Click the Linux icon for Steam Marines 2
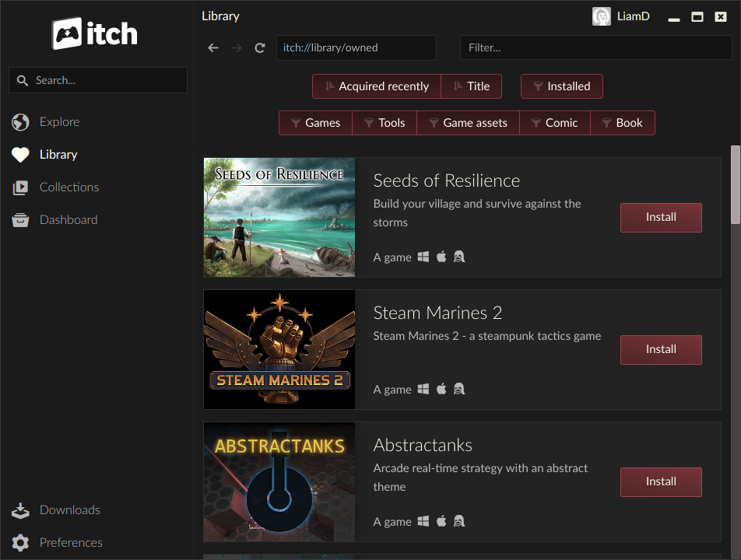This screenshot has width=741, height=560. click(x=459, y=389)
